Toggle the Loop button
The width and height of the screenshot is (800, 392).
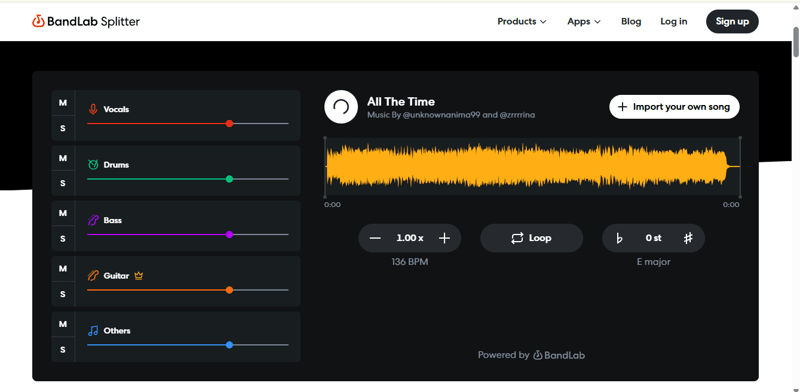[531, 238]
